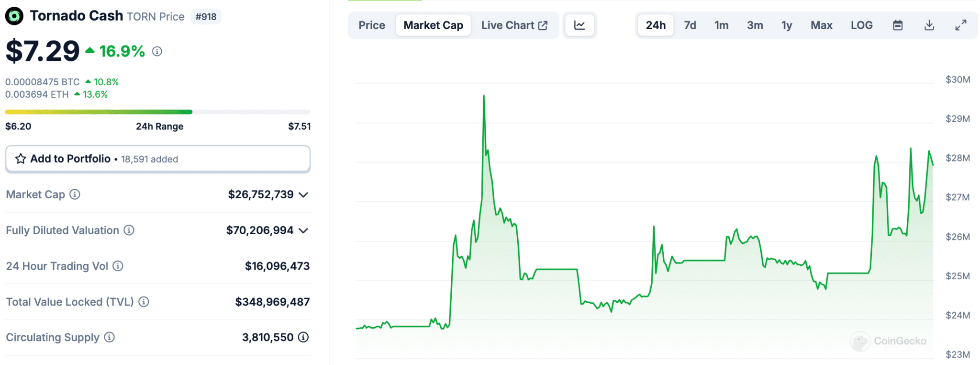Download chart data with download icon
Viewport: 980px width, 365px height.
pyautogui.click(x=929, y=25)
